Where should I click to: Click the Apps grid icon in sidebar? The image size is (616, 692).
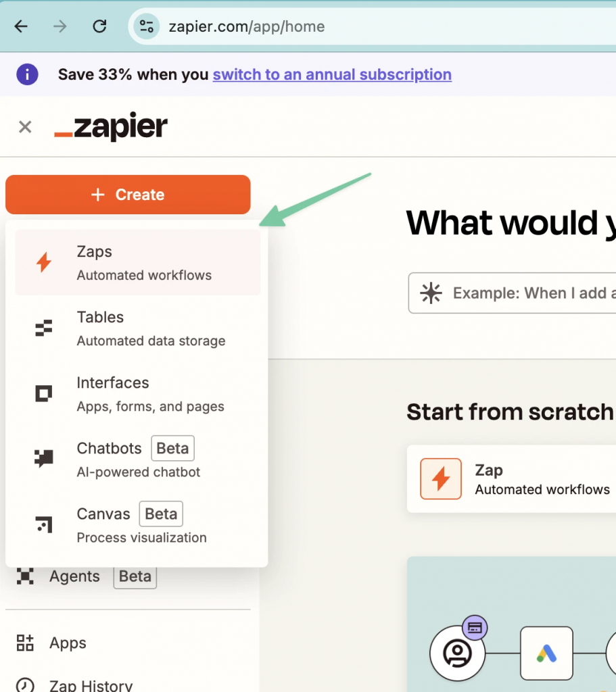pos(25,643)
